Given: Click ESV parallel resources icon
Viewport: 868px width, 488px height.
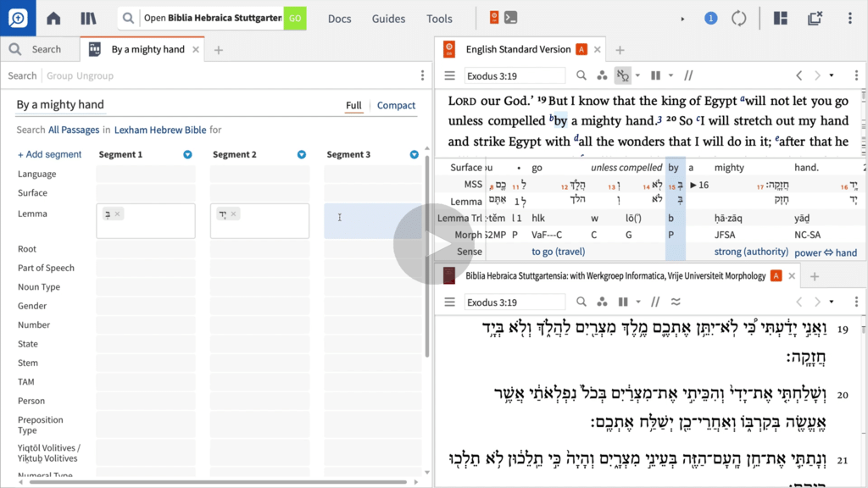Looking at the screenshot, I should (688, 75).
